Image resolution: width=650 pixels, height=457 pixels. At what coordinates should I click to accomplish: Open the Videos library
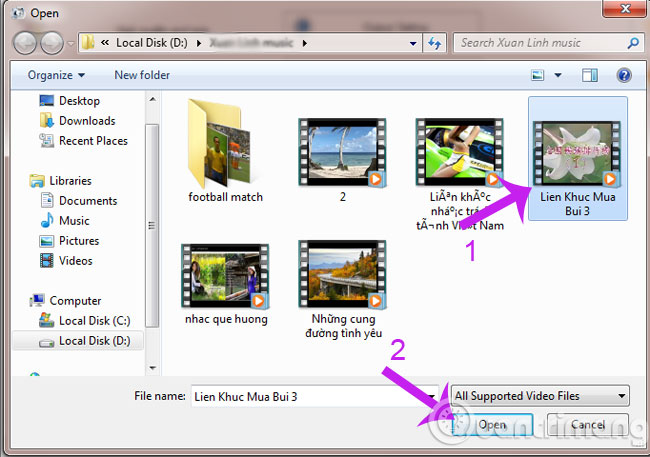pyautogui.click(x=75, y=260)
